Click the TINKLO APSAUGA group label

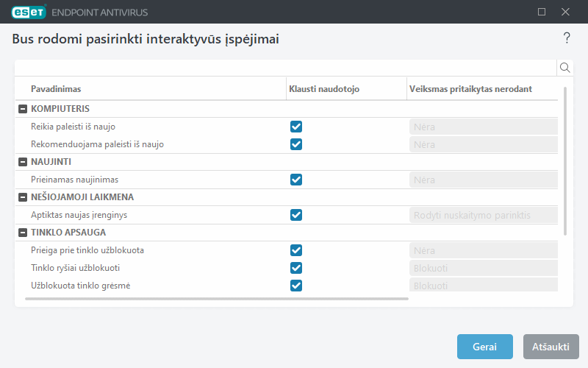pos(68,233)
